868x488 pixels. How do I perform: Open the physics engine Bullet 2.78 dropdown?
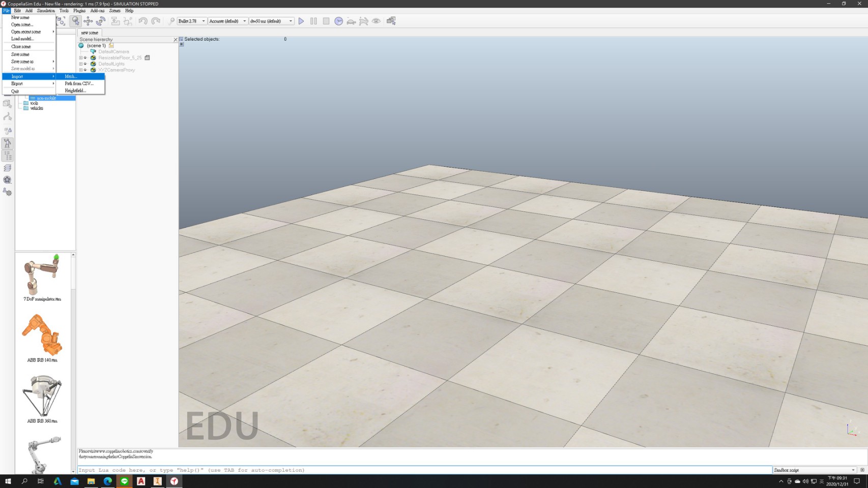point(192,21)
